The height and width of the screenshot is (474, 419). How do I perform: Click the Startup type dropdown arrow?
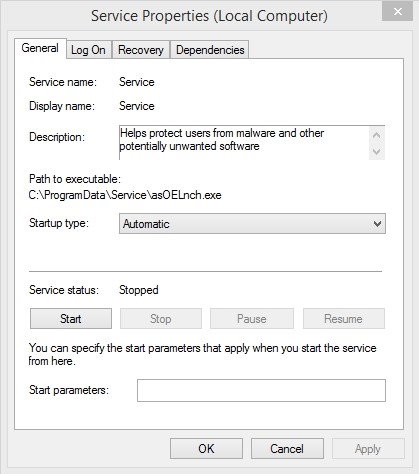pyautogui.click(x=377, y=224)
